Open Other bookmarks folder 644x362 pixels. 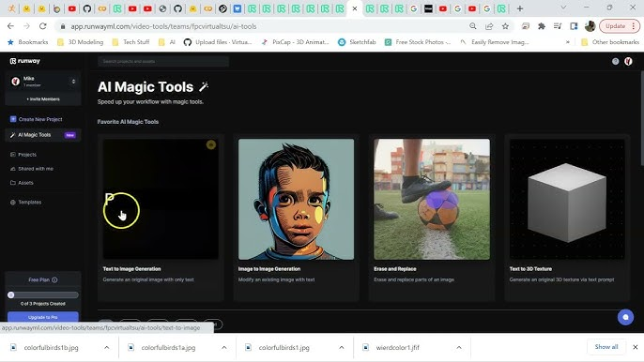[x=610, y=42]
